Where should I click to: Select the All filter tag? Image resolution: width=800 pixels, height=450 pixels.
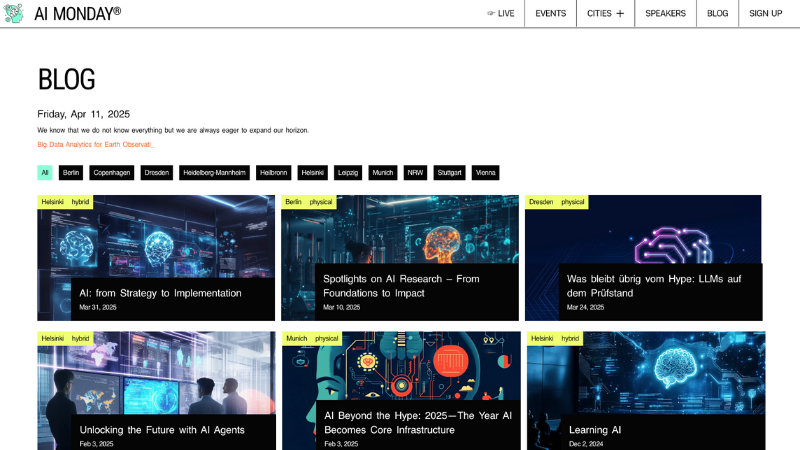coord(45,173)
